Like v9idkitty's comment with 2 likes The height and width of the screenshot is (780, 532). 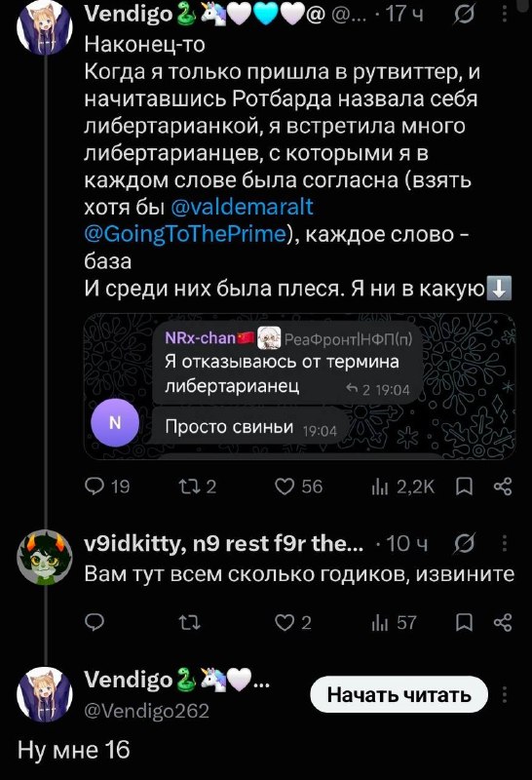coord(293,622)
